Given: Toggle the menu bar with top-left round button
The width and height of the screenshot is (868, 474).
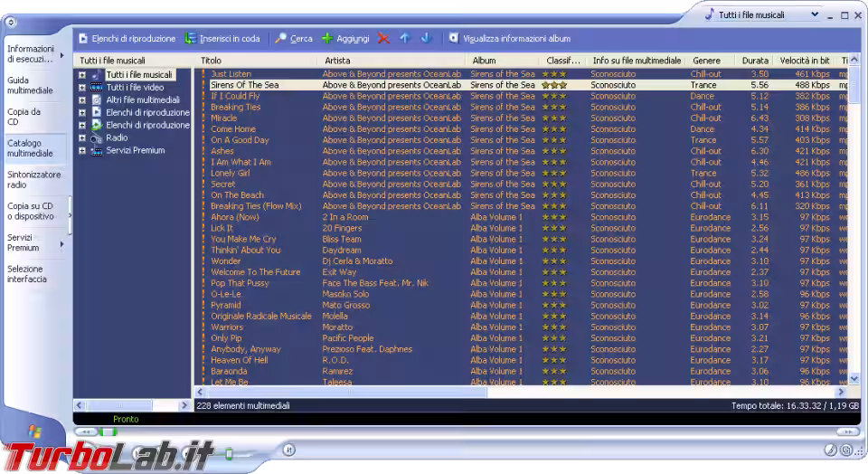Looking at the screenshot, I should [11, 22].
